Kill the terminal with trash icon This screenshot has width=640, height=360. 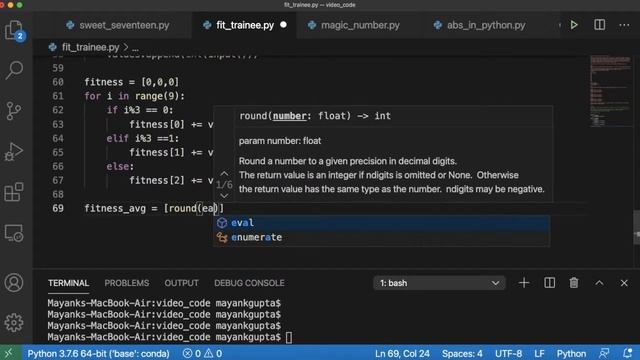(574, 282)
